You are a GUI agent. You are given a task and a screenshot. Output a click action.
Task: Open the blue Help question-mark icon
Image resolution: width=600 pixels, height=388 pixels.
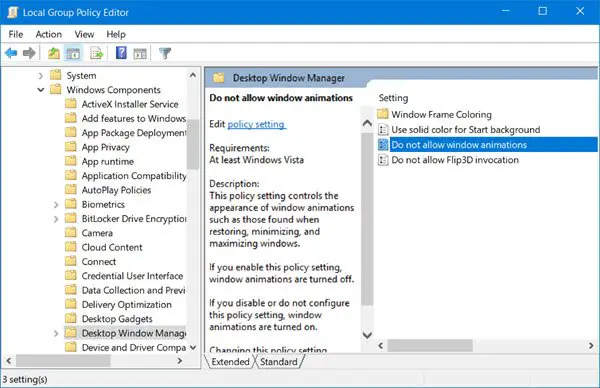pyautogui.click(x=121, y=53)
